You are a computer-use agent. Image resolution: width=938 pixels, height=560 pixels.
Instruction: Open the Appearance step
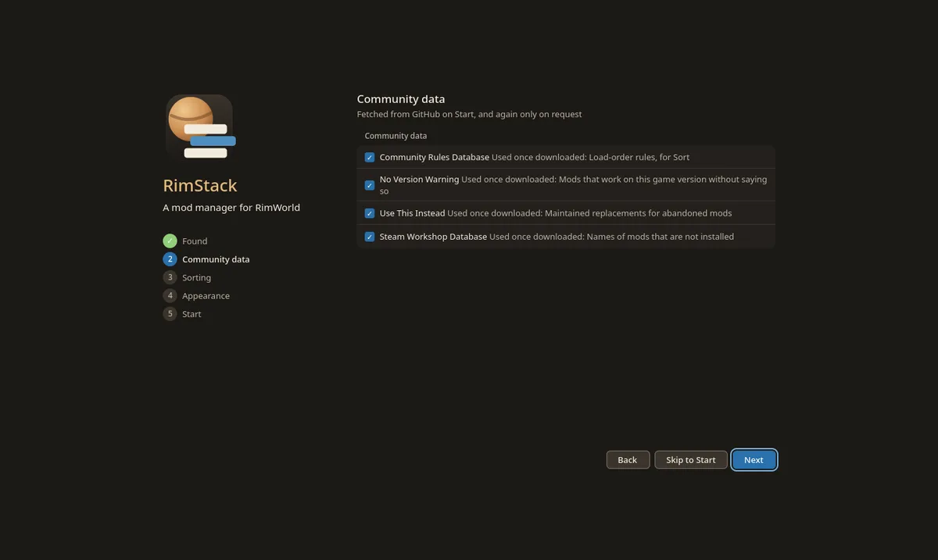206,296
